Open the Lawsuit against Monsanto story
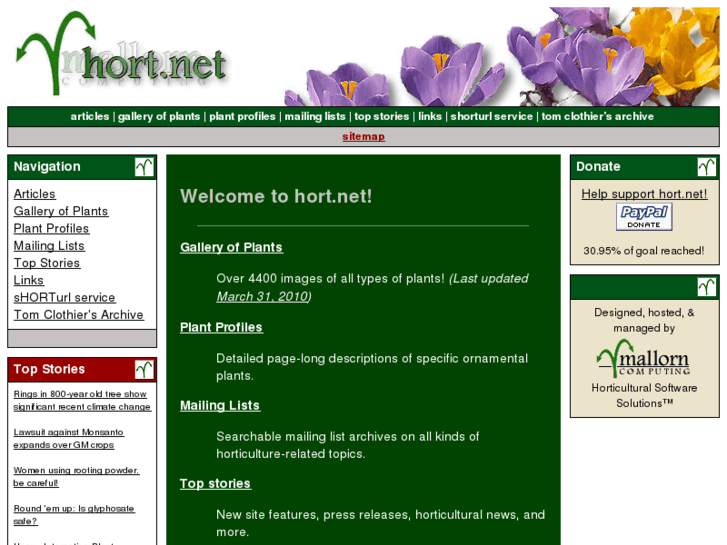This screenshot has height=545, width=727. [68, 438]
